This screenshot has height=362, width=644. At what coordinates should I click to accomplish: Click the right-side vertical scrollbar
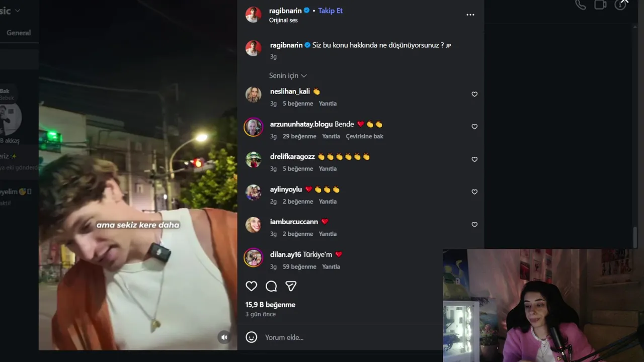(635, 236)
